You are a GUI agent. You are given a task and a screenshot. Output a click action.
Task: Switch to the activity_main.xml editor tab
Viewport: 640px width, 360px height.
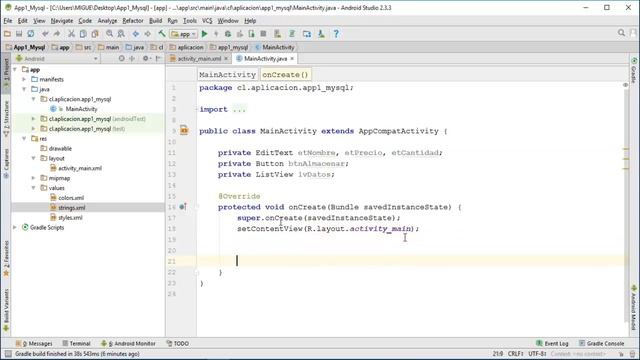(199, 59)
